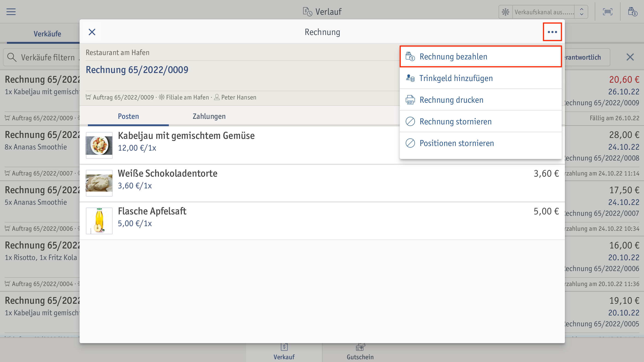Switch to the Zahlungen tab
The width and height of the screenshot is (644, 362).
pyautogui.click(x=209, y=116)
